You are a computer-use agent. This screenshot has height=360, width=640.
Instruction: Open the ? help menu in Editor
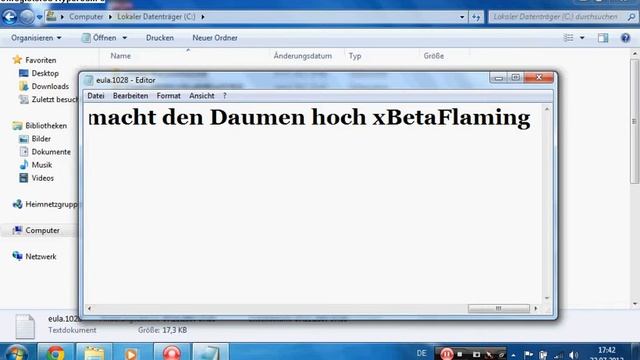[x=224, y=96]
